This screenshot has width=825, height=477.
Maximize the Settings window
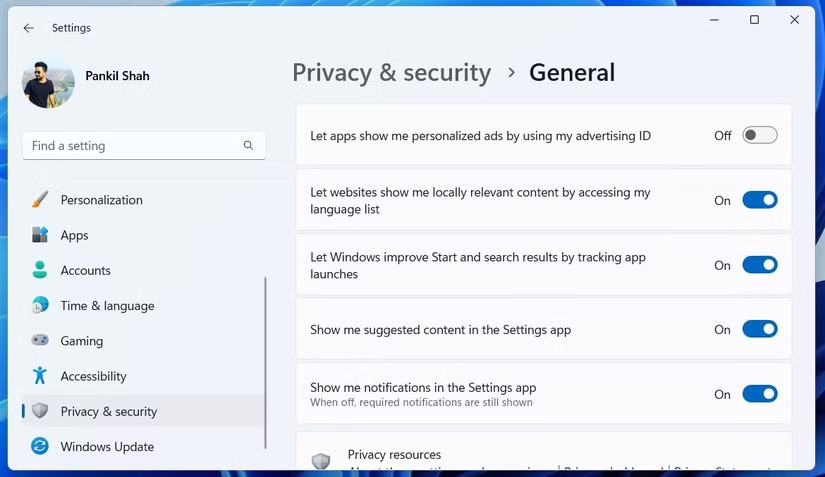tap(754, 20)
